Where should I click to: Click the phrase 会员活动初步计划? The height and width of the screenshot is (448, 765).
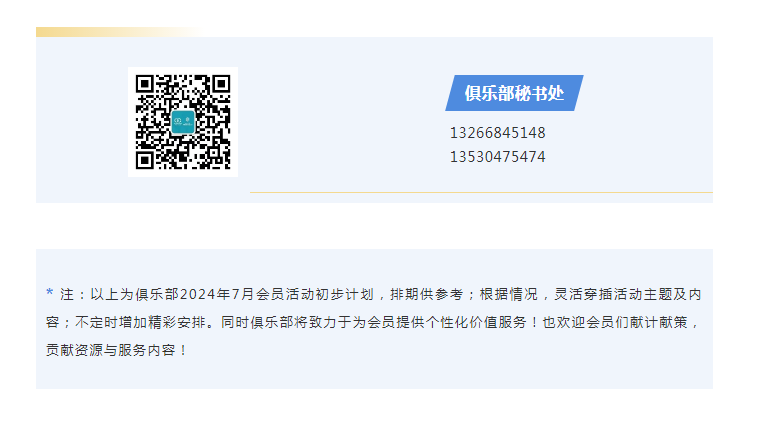[315, 294]
